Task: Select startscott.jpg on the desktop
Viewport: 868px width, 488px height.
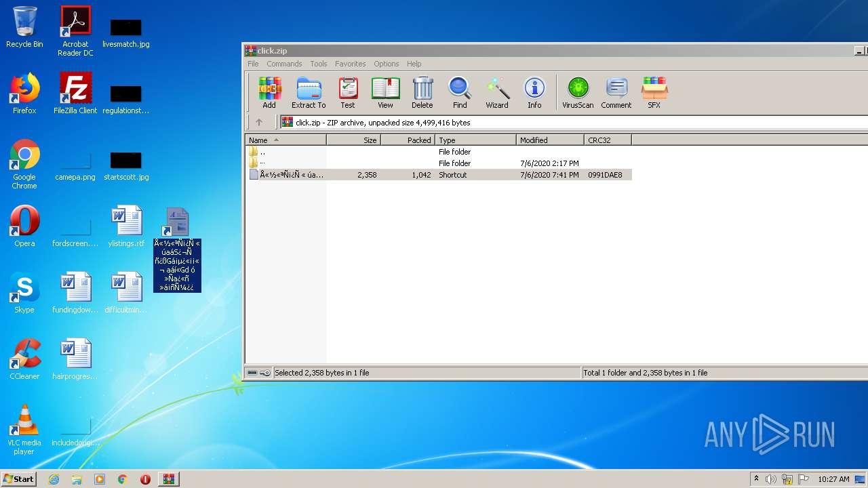Action: [126, 166]
